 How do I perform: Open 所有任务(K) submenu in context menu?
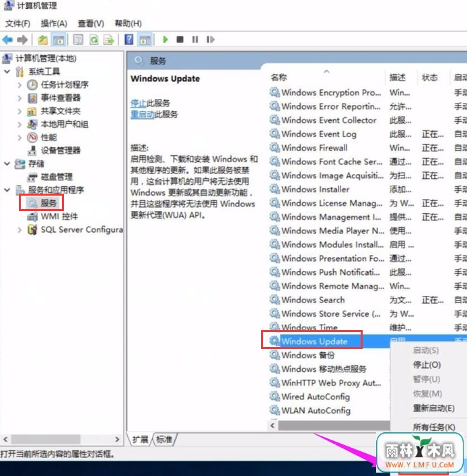tap(434, 427)
